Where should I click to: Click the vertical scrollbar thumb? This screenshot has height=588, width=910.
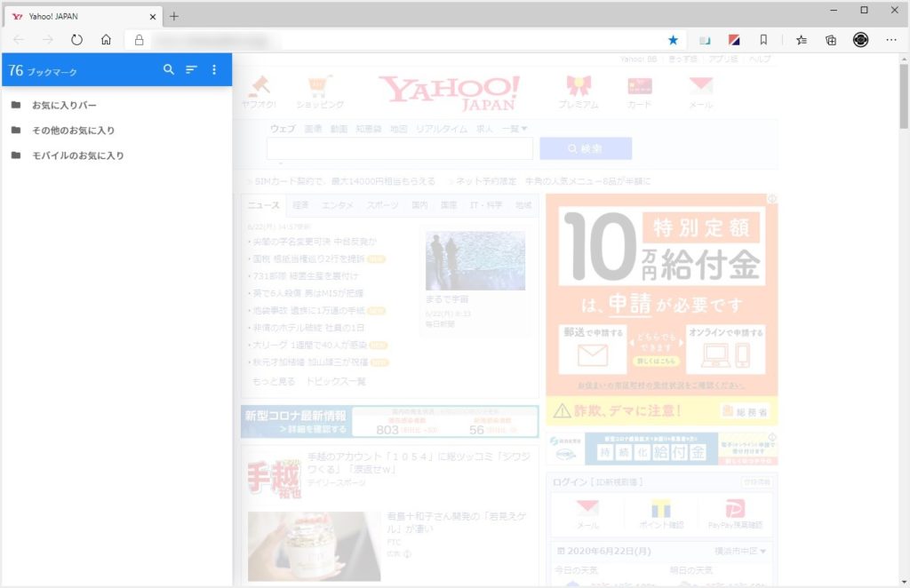tap(904, 96)
